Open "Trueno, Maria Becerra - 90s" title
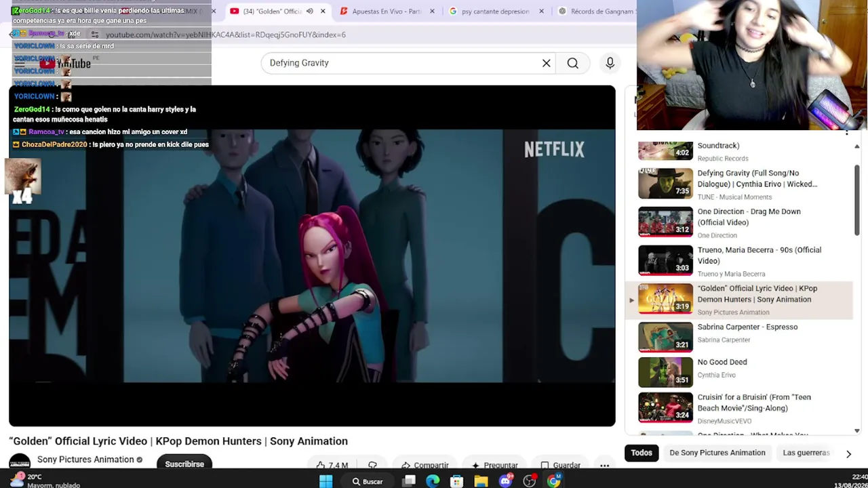 coord(759,256)
